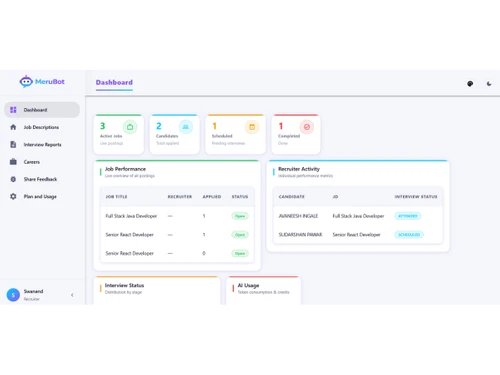Click the Interview Reports document icon

tap(13, 144)
